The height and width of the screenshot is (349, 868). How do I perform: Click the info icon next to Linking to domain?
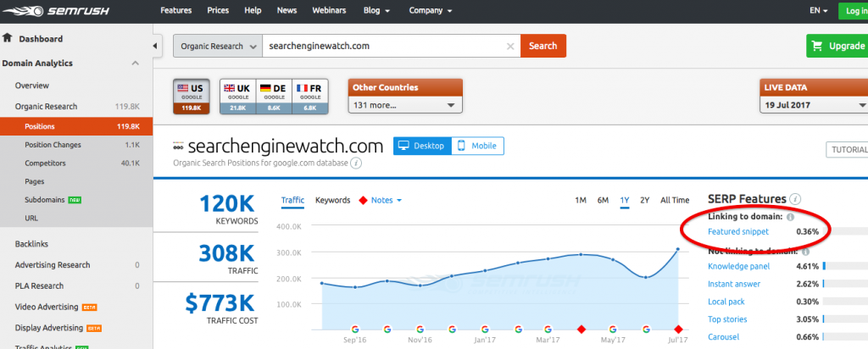pos(791,217)
